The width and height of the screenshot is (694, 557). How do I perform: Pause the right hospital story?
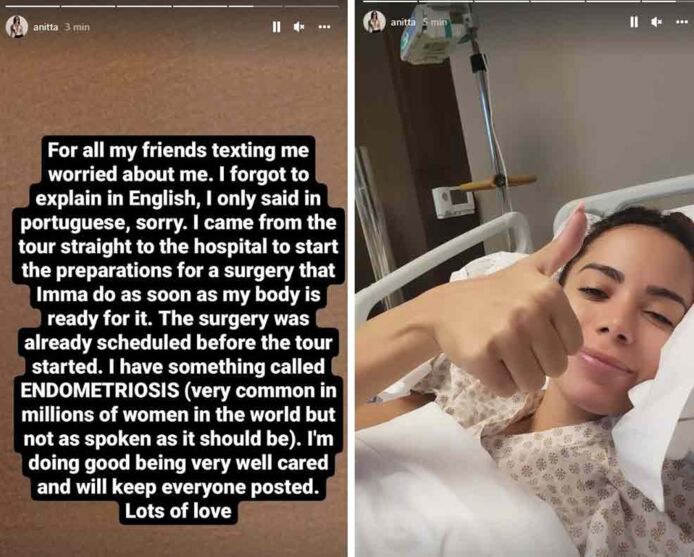(634, 22)
